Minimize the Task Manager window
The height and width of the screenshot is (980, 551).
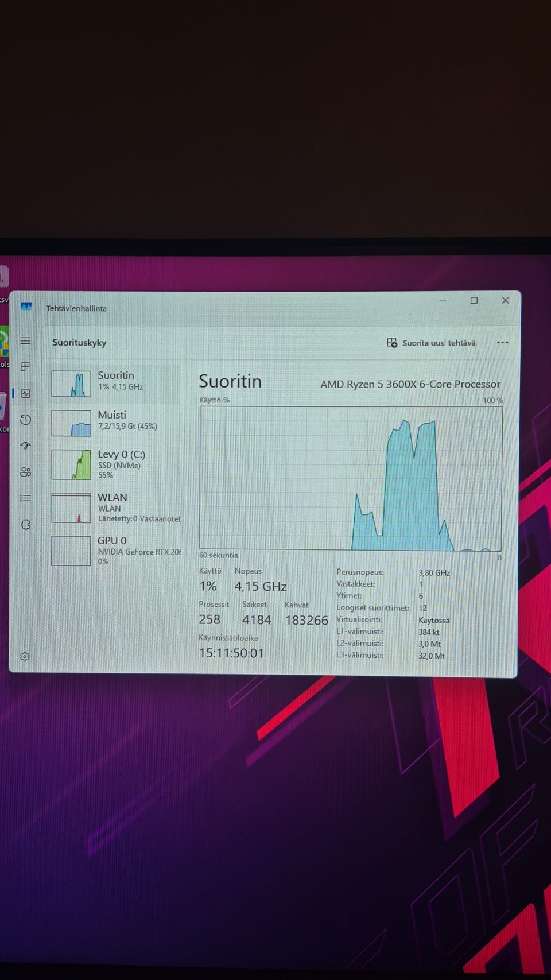coord(443,300)
